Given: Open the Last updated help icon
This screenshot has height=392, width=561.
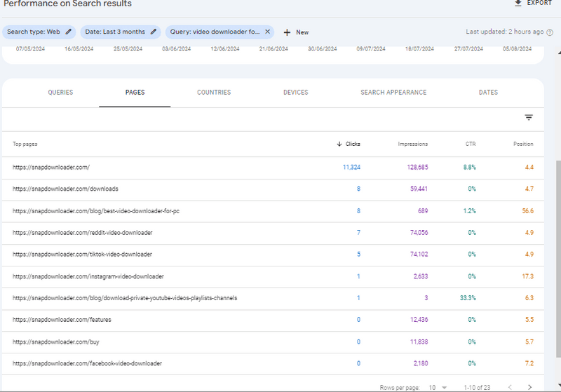Looking at the screenshot, I should [x=550, y=32].
